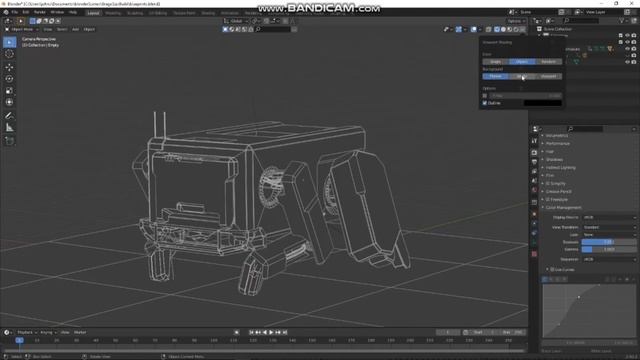Viewport: 640px width, 360px height.
Task: Open the Window menu
Action: 57,12
